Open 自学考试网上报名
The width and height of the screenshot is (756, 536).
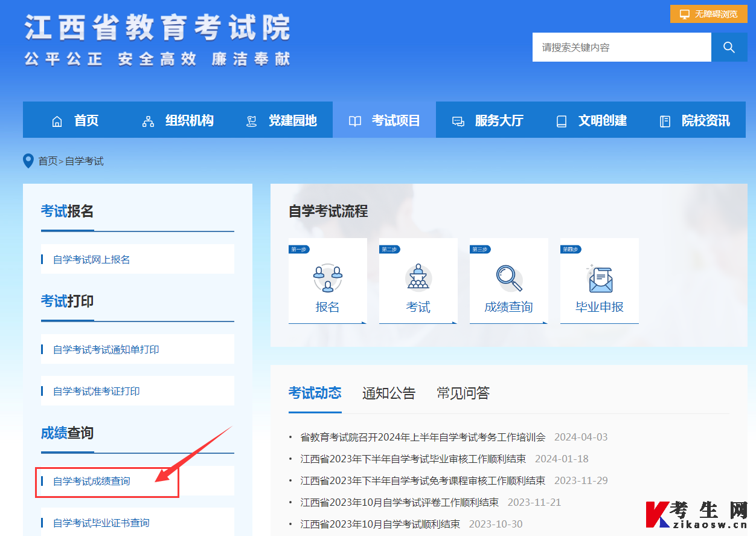click(x=92, y=259)
